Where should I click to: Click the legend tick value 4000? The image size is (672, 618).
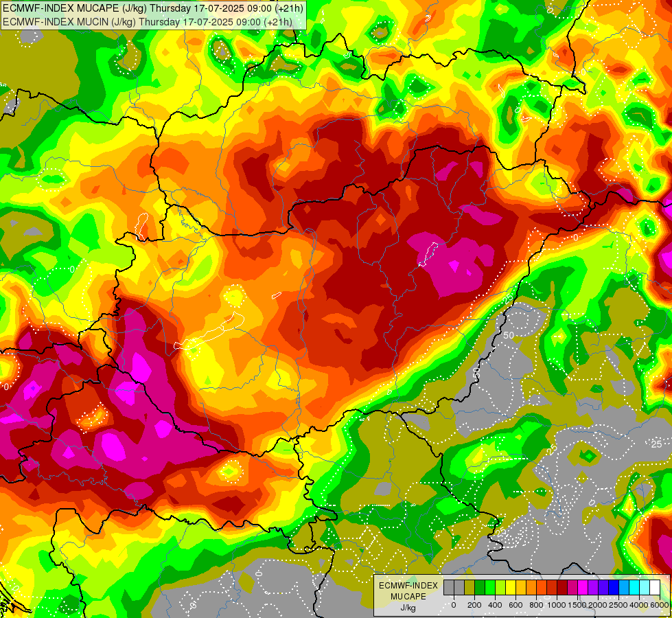[x=639, y=605]
